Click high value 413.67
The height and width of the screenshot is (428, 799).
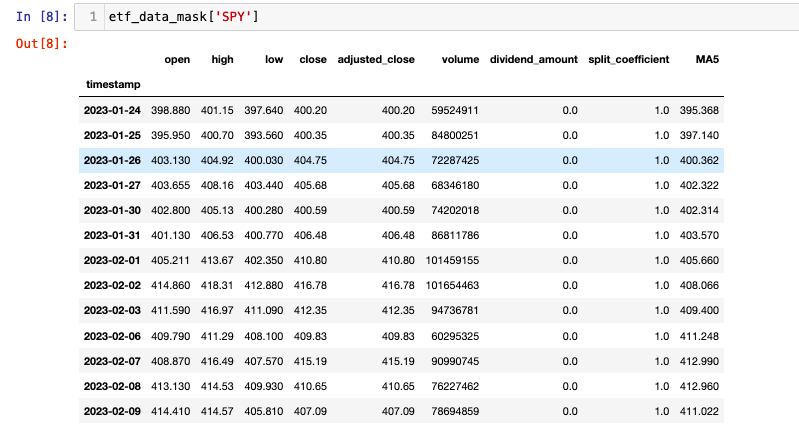pyautogui.click(x=217, y=260)
